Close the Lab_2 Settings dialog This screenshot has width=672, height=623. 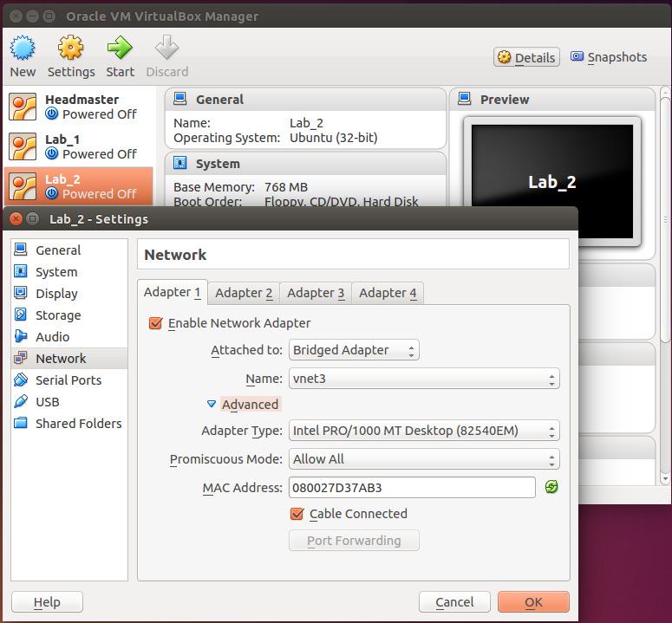click(x=16, y=219)
